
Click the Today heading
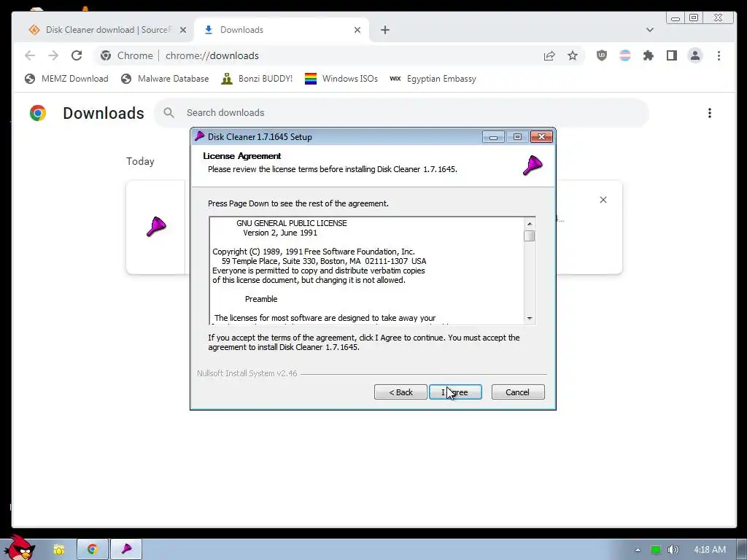click(x=141, y=161)
